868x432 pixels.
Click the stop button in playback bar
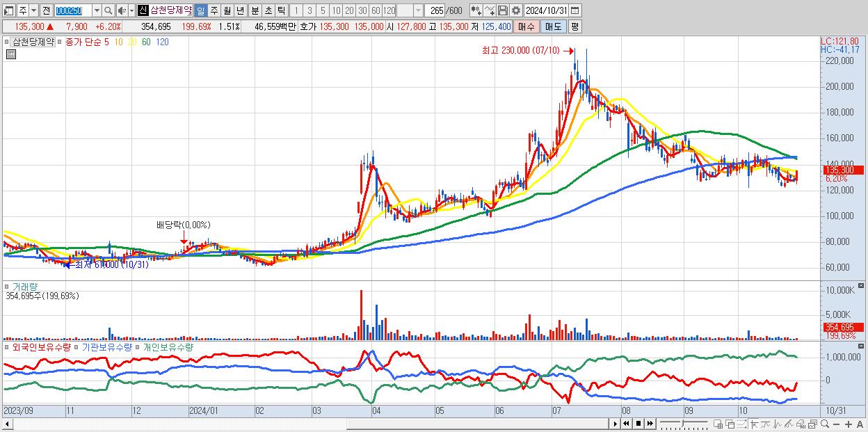point(638,424)
